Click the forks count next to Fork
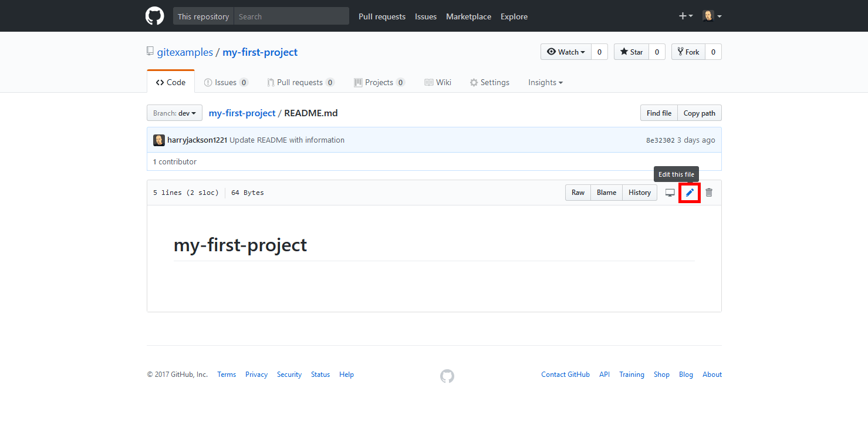Screen dimensions: 868x435 (713, 52)
